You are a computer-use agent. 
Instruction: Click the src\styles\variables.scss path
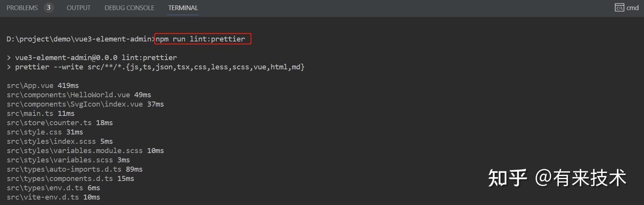(x=60, y=160)
